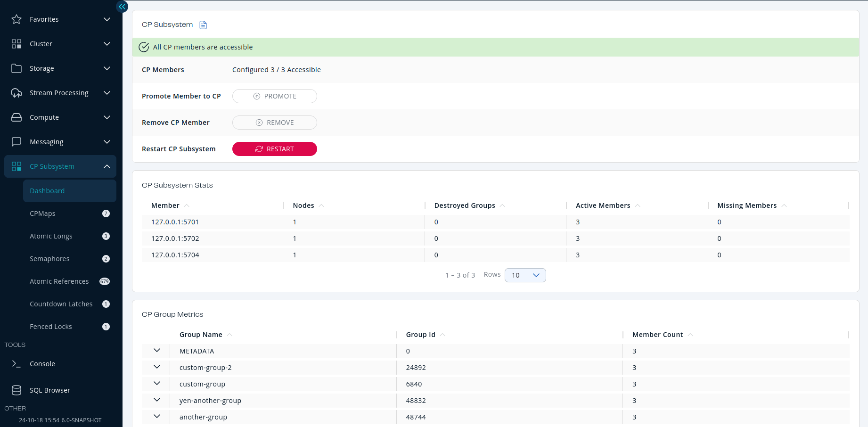This screenshot has width=868, height=427.
Task: Click the Messaging chat bubble icon
Action: pyautogui.click(x=16, y=142)
